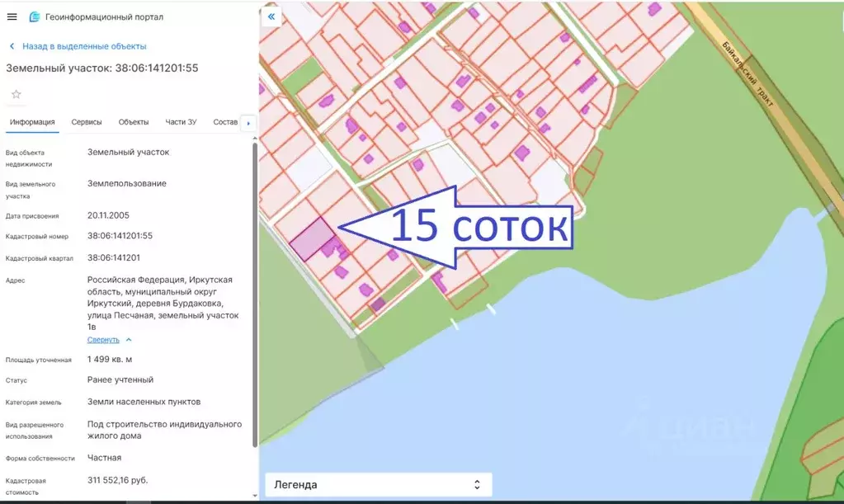Click the chevron next to Свернуть
Viewport: 844px width, 504px height.
pyautogui.click(x=129, y=340)
